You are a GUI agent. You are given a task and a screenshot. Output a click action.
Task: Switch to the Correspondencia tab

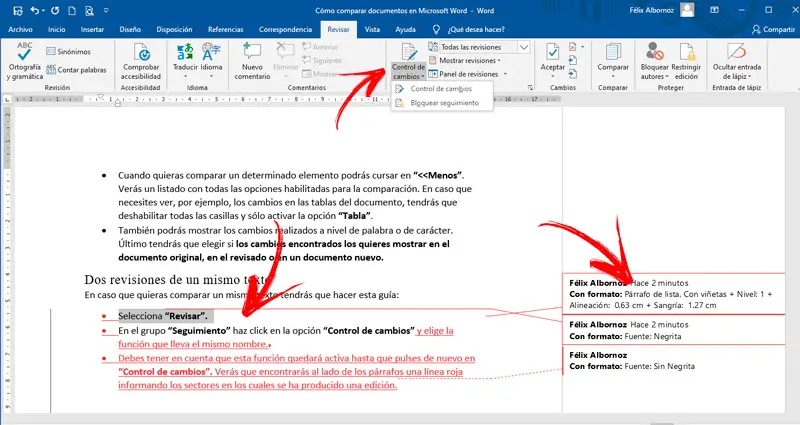pyautogui.click(x=285, y=30)
